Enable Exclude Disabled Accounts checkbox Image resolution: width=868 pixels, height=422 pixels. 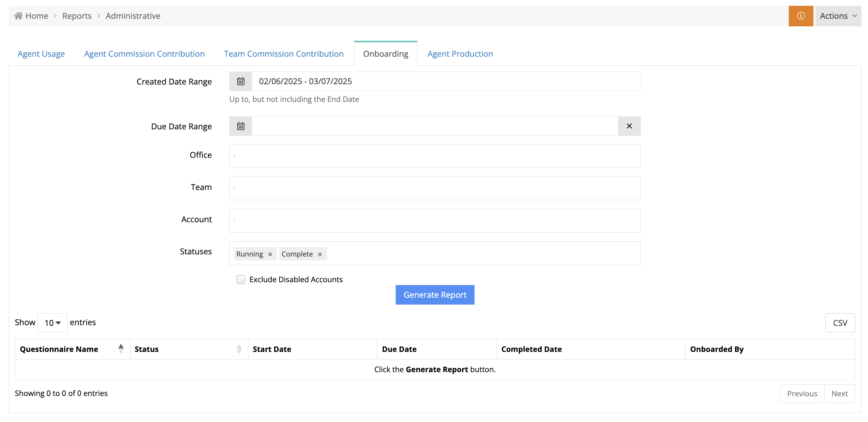click(241, 279)
